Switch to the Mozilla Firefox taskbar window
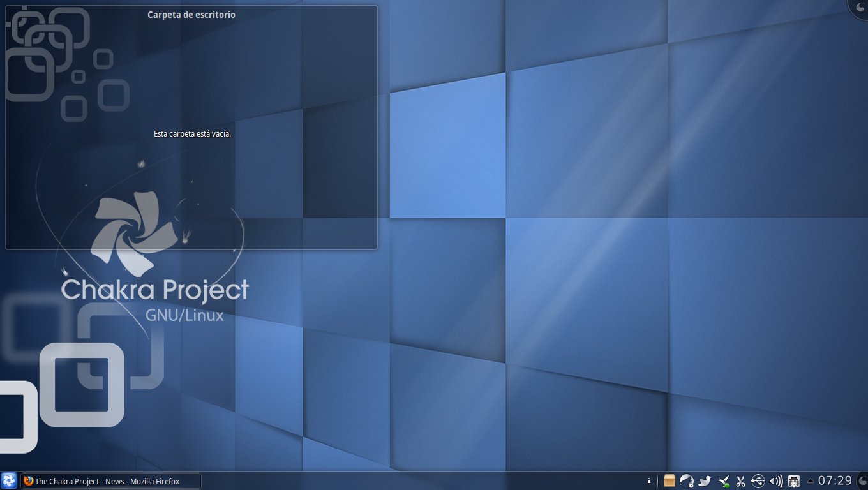The height and width of the screenshot is (490, 868). [110, 481]
